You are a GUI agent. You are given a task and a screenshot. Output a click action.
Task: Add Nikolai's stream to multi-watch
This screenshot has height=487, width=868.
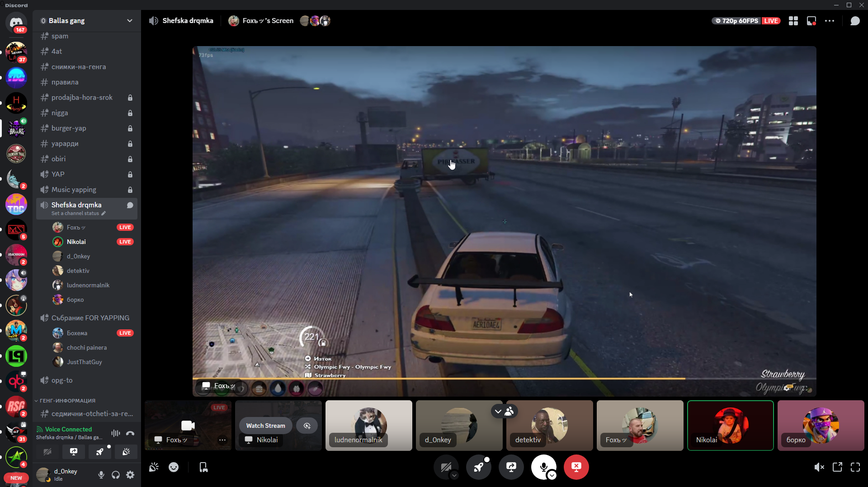307,426
